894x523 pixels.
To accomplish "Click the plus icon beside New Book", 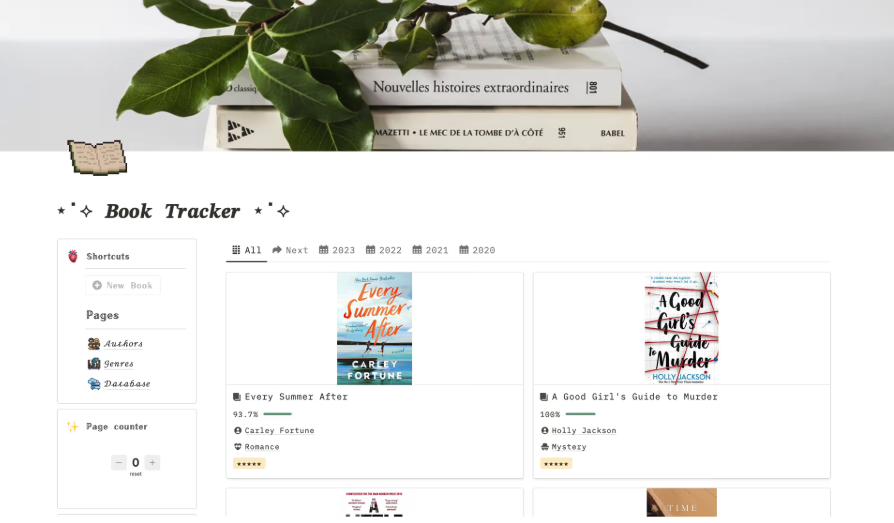I will [x=97, y=285].
